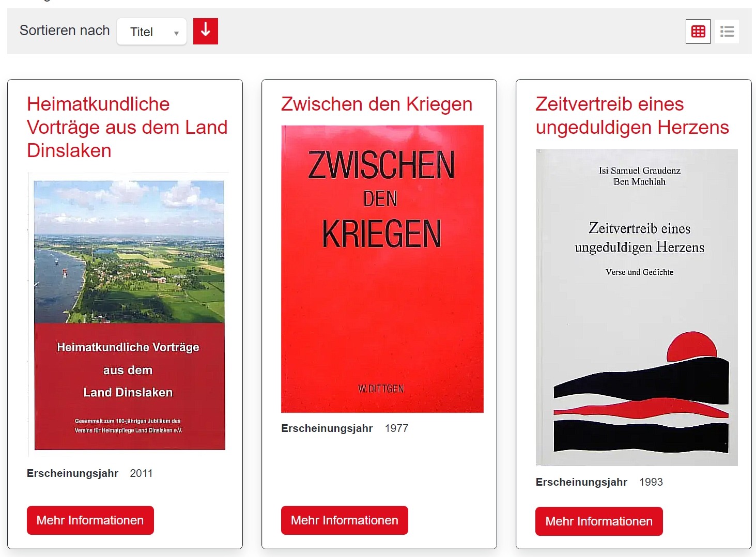Click dropdown arrow next to Titel
The height and width of the screenshot is (557, 756).
[x=176, y=33]
